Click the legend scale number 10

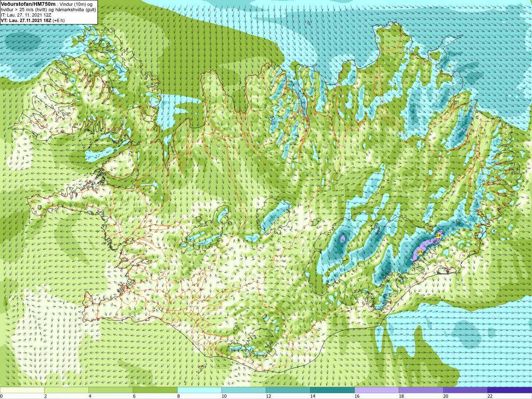pyautogui.click(x=224, y=396)
